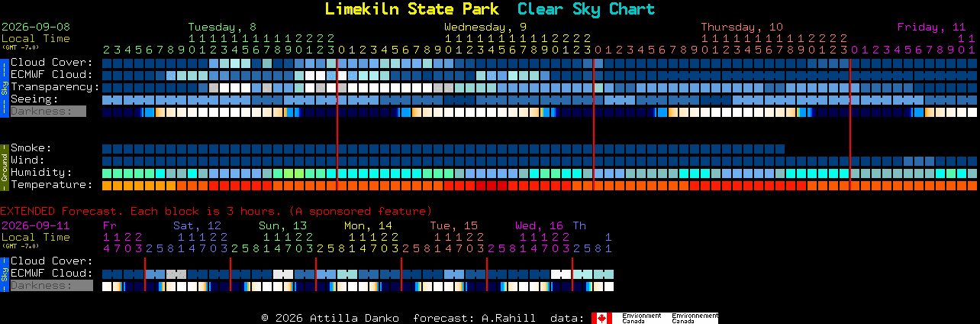Open the Wind row label
Viewport: 980px width, 324px height.
(27, 160)
